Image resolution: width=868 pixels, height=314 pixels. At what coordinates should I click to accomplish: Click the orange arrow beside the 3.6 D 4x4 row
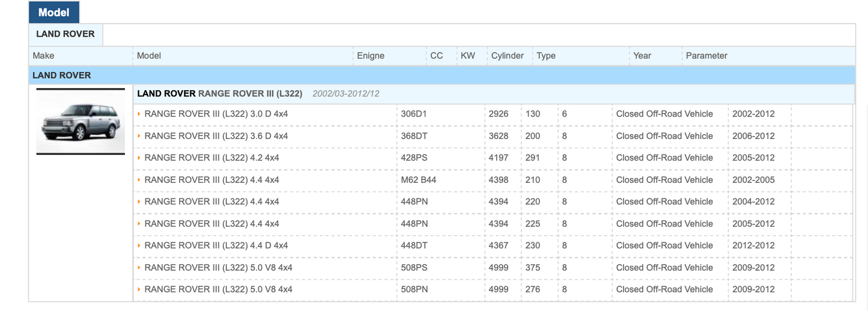pos(139,136)
